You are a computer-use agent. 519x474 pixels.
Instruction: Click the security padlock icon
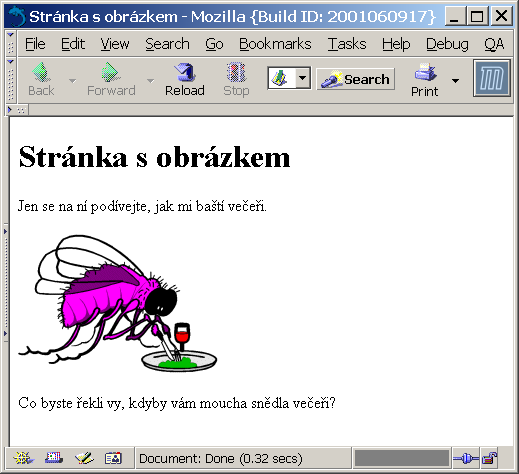489,458
